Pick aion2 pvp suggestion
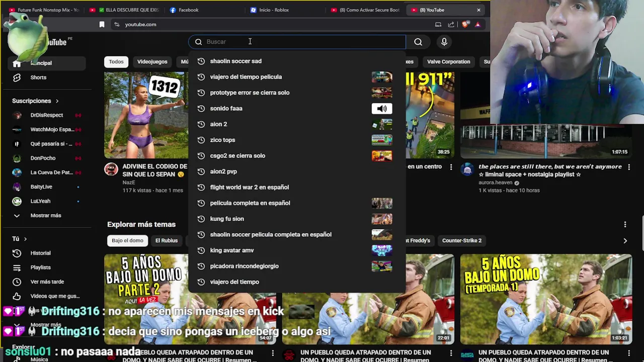The height and width of the screenshot is (362, 644). click(297, 171)
